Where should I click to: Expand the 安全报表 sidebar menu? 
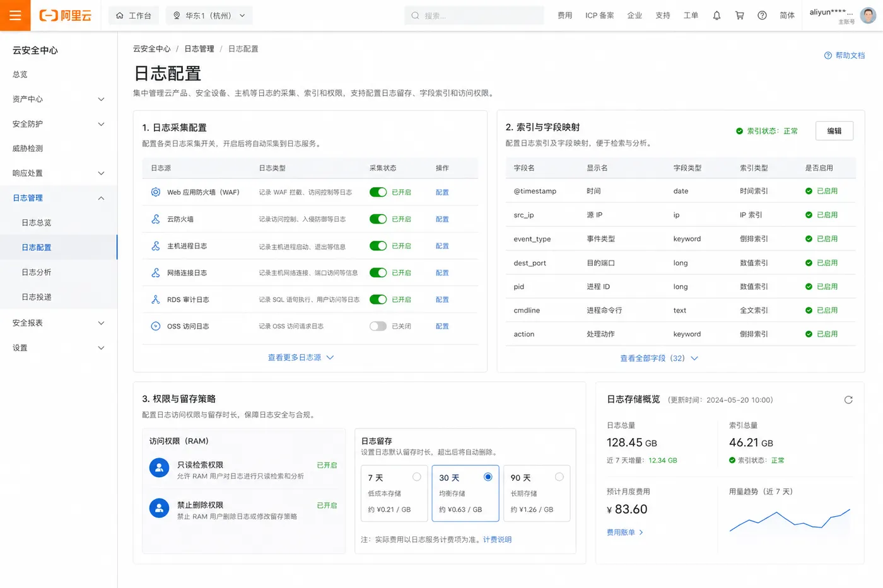click(59, 323)
